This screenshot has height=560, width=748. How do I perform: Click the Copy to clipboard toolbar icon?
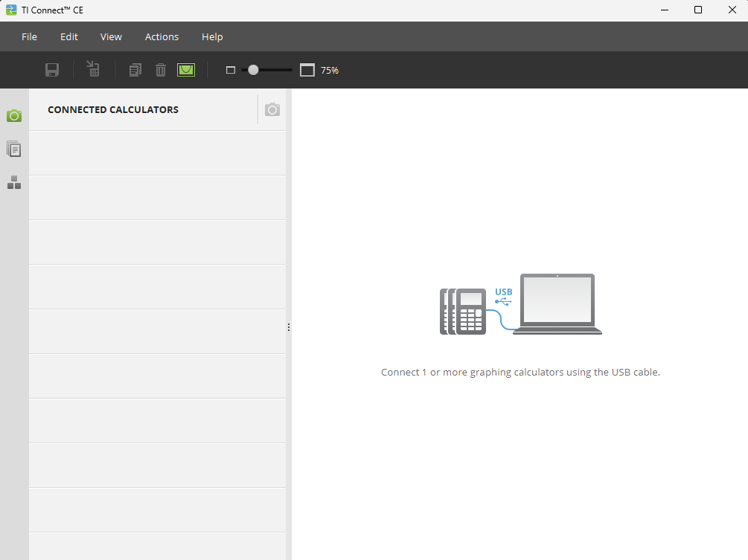[135, 70]
